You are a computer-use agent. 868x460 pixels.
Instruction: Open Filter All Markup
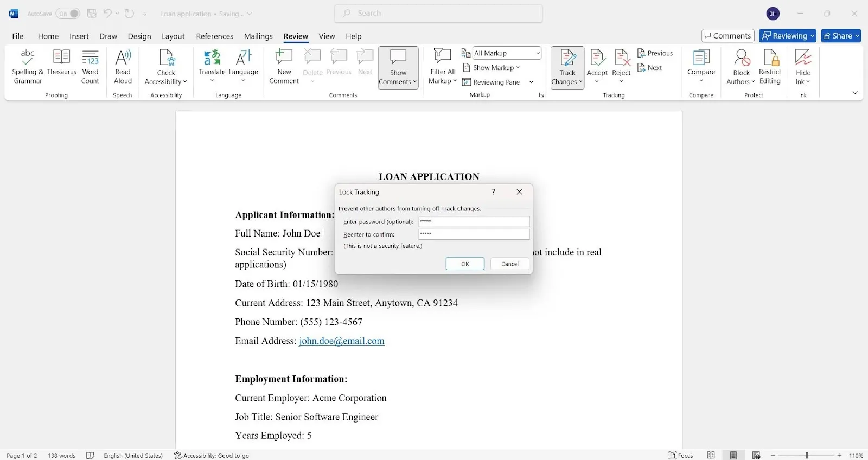point(443,67)
